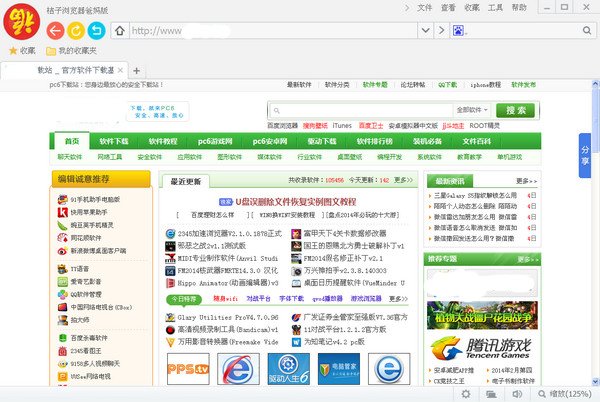Click the 今日推荐 green label
This screenshot has height=402, width=600.
click(184, 299)
